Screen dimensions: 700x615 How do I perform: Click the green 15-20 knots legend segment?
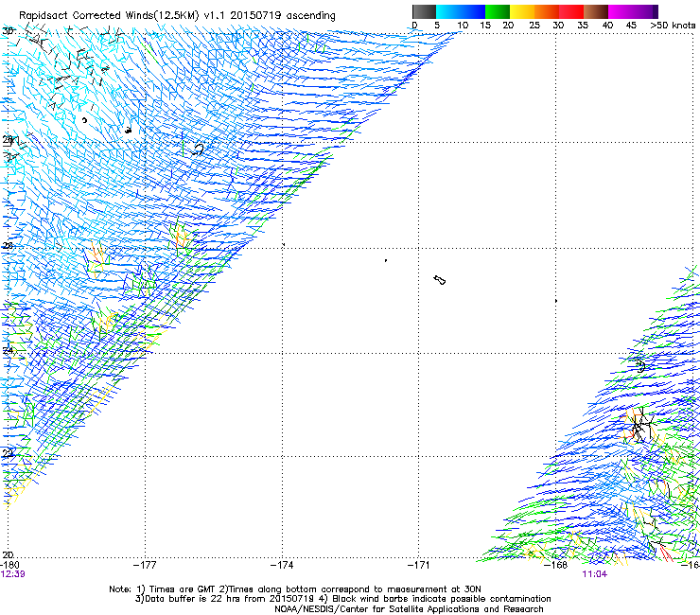click(498, 11)
